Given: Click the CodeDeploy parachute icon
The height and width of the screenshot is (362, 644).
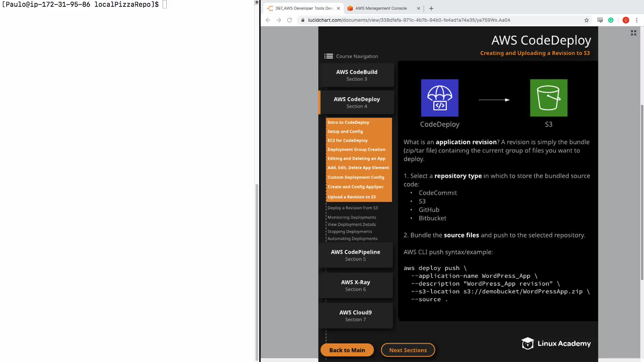Looking at the screenshot, I should pyautogui.click(x=439, y=98).
